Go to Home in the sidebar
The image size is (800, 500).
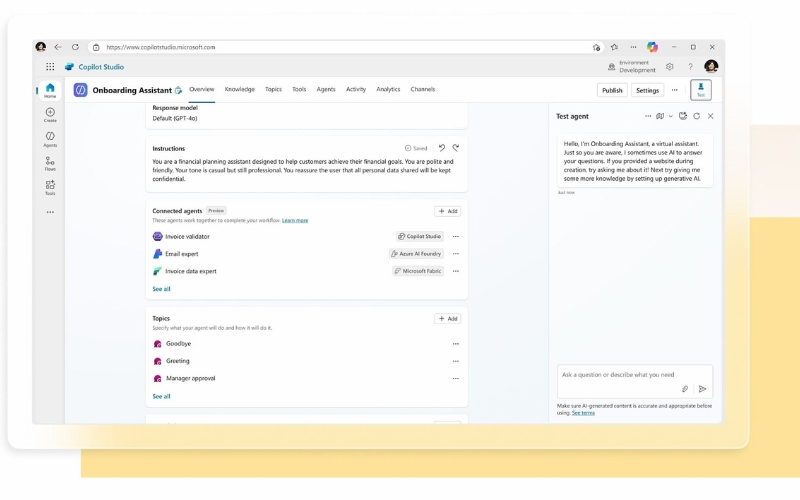(x=50, y=90)
